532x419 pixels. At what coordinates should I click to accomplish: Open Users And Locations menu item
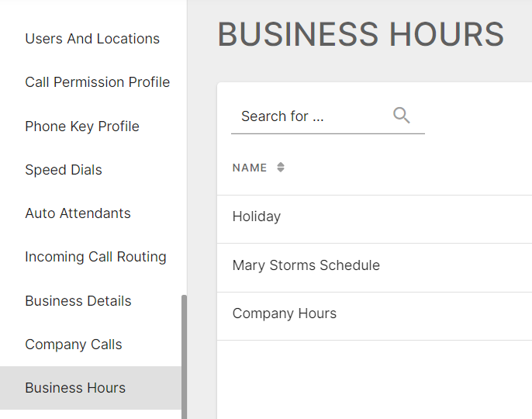(92, 39)
